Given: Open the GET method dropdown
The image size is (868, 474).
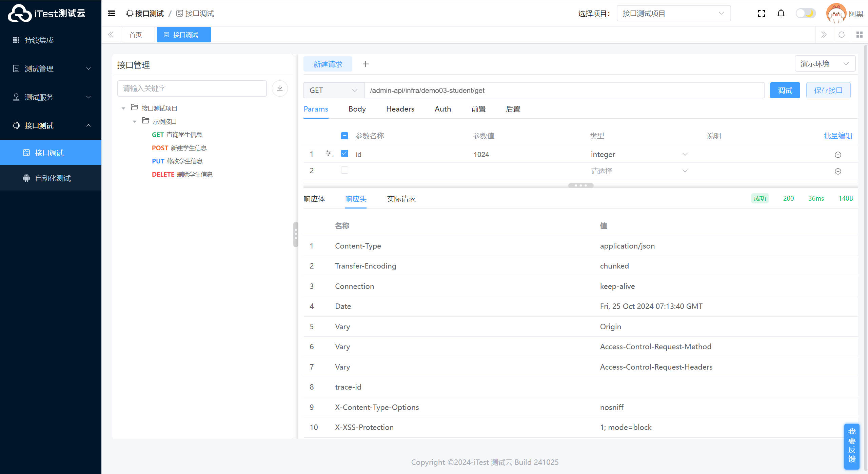Looking at the screenshot, I should point(334,91).
